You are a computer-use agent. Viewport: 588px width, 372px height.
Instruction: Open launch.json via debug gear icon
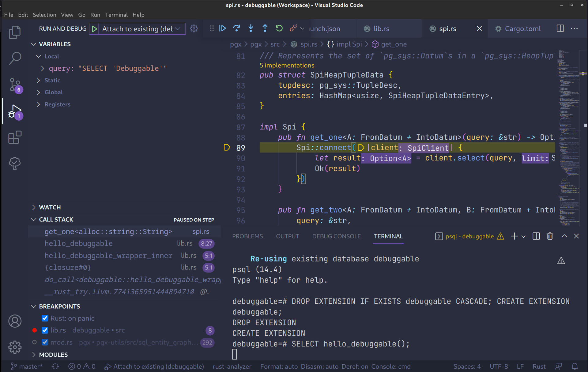click(194, 28)
